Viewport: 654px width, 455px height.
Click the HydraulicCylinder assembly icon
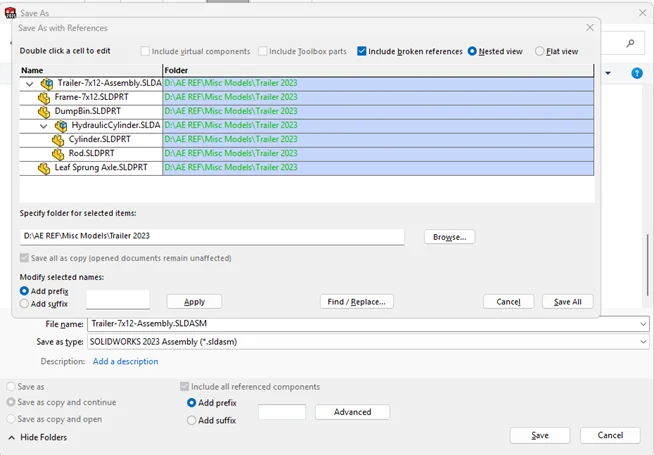click(61, 126)
